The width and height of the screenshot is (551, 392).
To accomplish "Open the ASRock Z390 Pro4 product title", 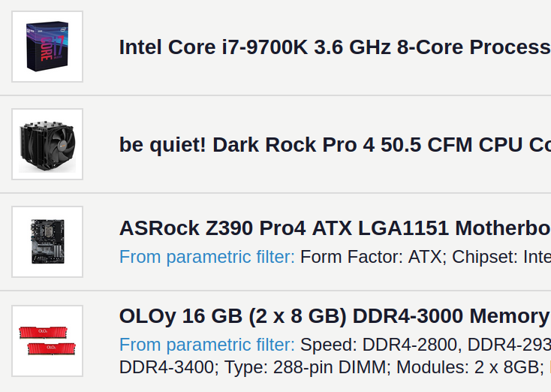I will 334,228.
